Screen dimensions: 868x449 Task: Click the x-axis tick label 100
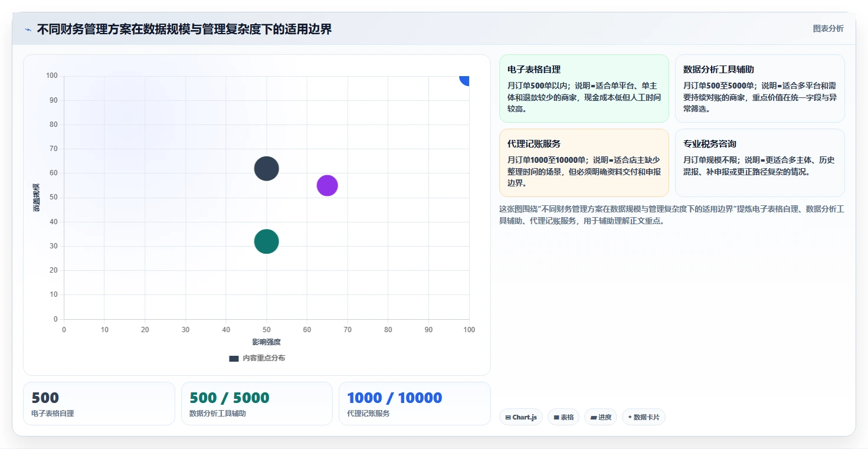coord(469,330)
